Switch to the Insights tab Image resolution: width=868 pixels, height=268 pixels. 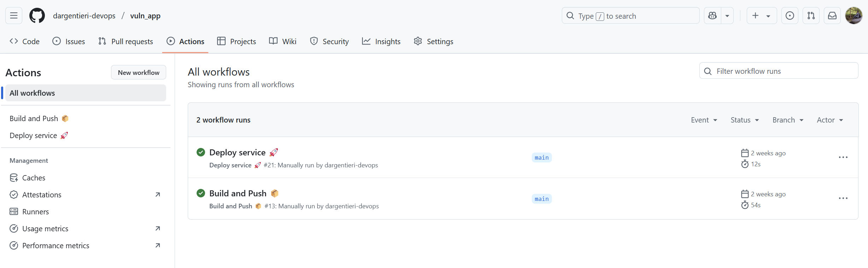pos(381,41)
